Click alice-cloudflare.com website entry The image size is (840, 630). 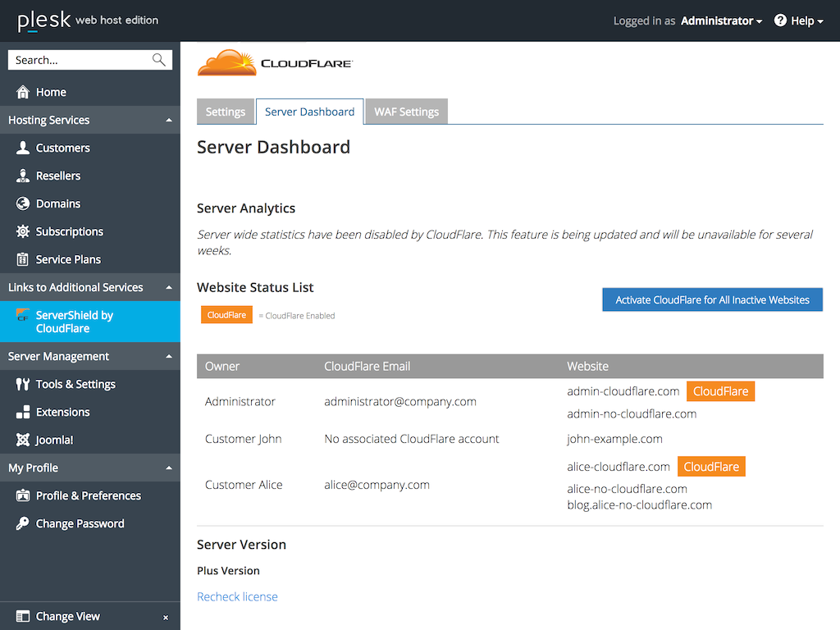[619, 467]
